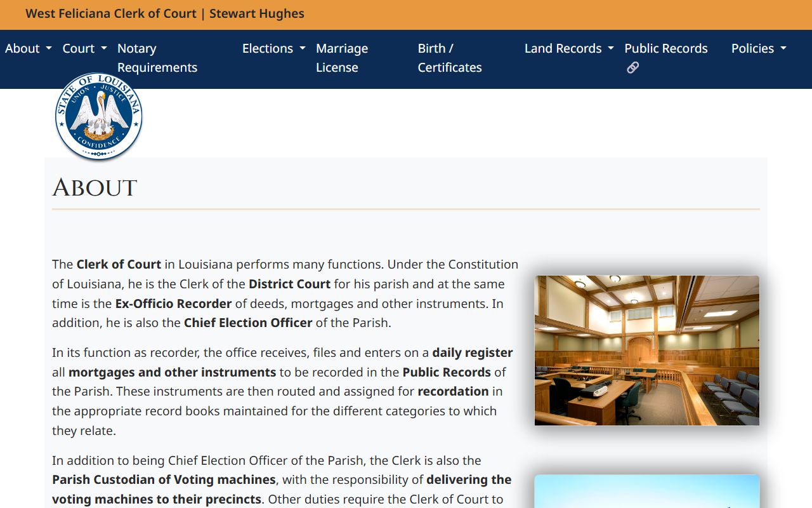Click 'Parish Custodian of Voting machines' text
Viewport: 812px width, 508px height.
tap(164, 479)
